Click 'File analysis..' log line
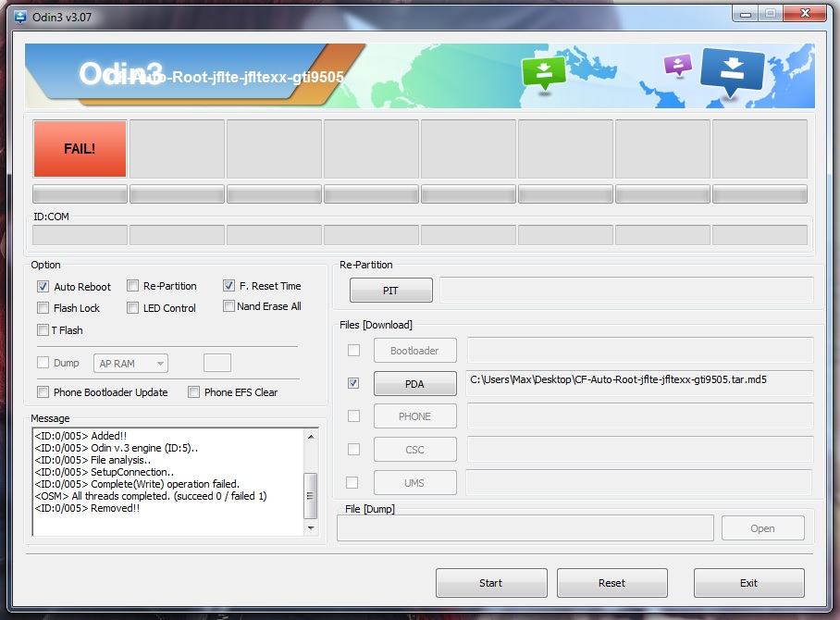The image size is (840, 620). click(93, 460)
